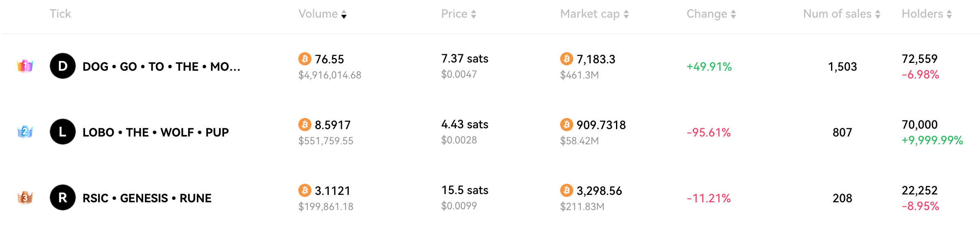Click the rank 1 crown badge

(x=25, y=66)
